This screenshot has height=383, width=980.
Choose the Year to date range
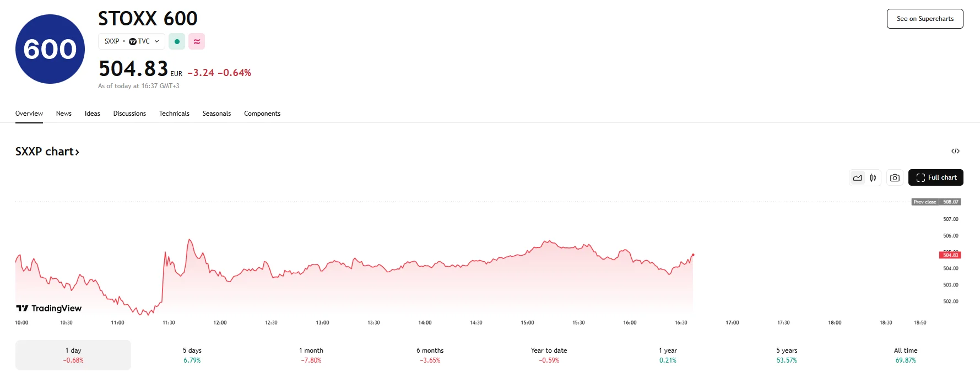(549, 355)
